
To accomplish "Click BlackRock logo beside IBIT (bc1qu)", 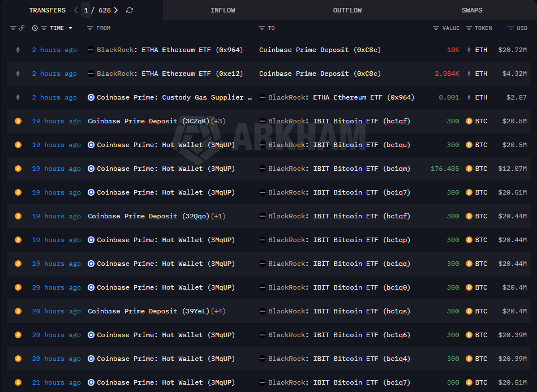I will 263,145.
